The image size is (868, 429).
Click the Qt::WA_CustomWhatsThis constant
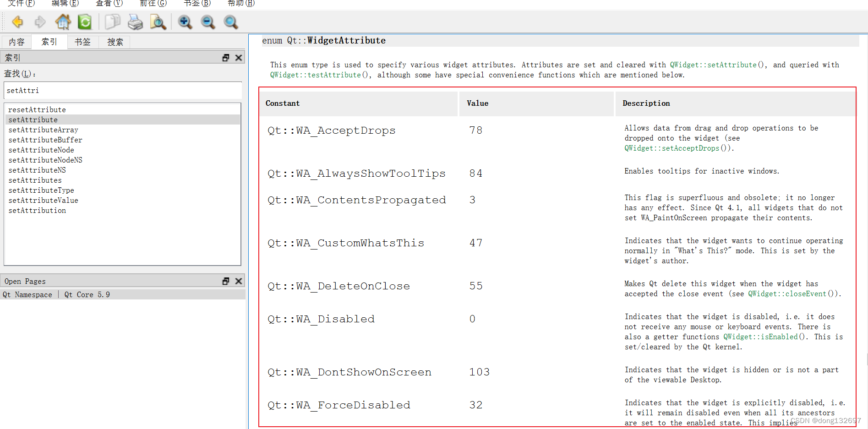pyautogui.click(x=346, y=243)
